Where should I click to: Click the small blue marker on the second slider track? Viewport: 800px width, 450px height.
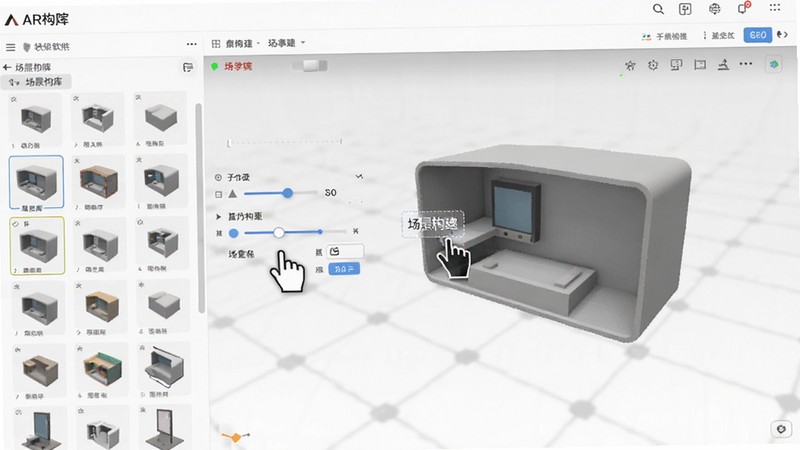point(320,232)
